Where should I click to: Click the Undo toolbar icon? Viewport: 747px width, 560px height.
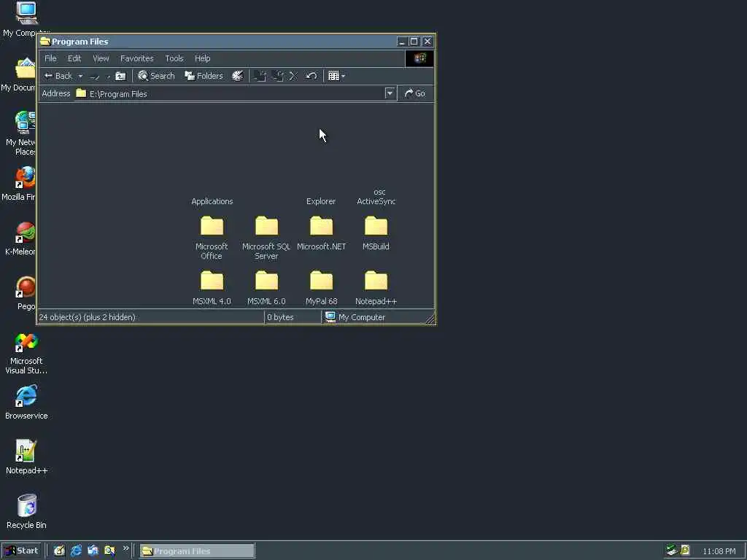(311, 76)
